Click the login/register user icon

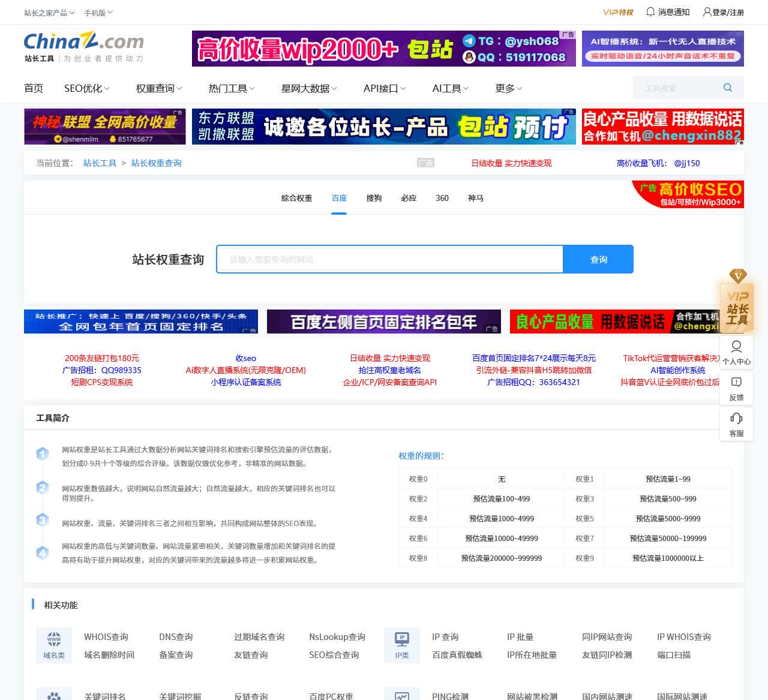click(707, 12)
